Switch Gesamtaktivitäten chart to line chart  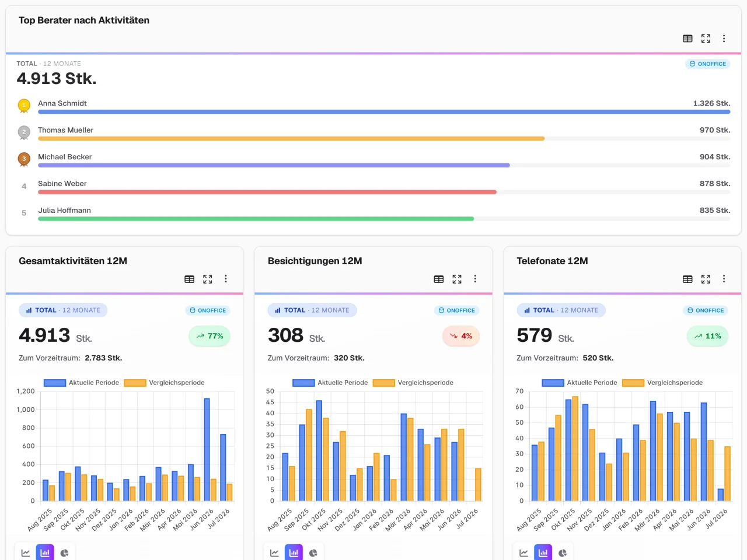(26, 553)
